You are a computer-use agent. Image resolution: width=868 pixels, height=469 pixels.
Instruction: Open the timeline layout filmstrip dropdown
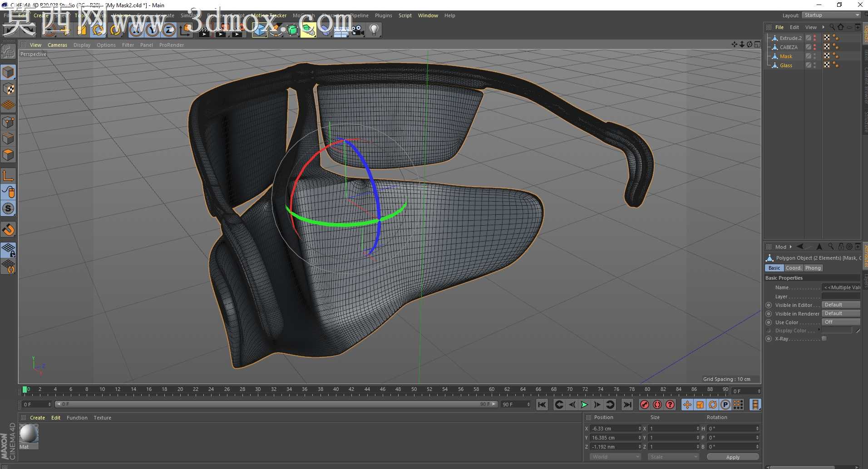(755, 405)
